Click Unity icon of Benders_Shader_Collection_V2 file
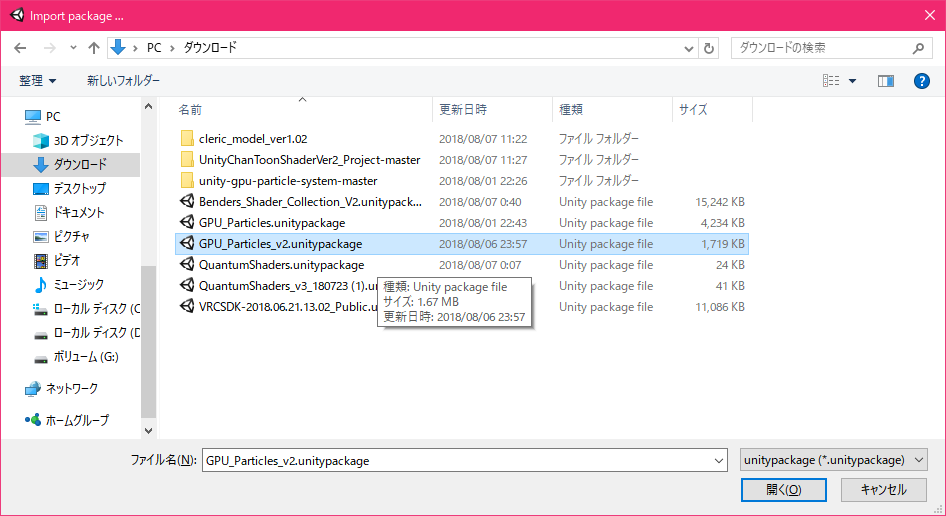Screen dimensions: 946x516 click(x=187, y=202)
